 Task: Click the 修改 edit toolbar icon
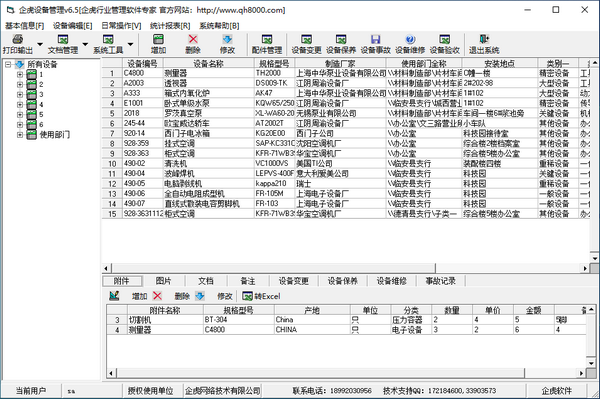click(227, 39)
